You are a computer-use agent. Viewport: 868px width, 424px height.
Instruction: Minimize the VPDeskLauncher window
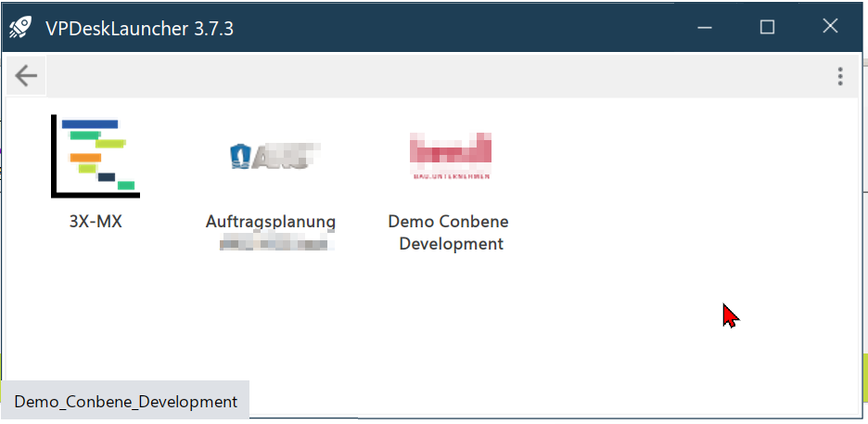704,27
